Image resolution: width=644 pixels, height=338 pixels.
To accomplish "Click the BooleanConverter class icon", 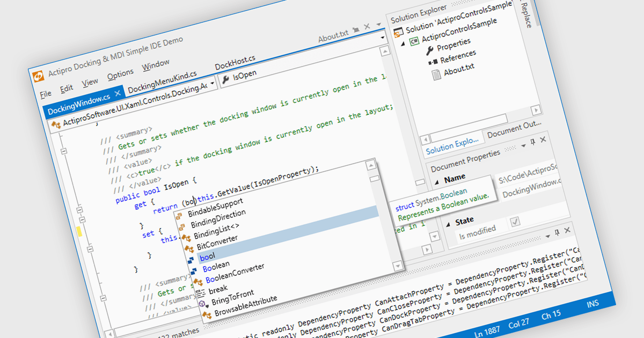I will pos(197,282).
